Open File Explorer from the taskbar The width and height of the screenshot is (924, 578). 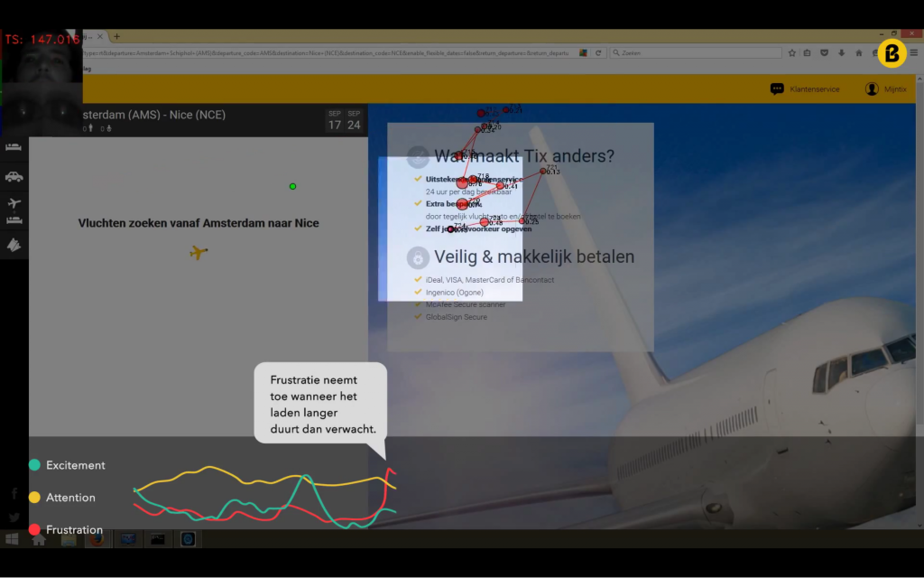(x=69, y=539)
